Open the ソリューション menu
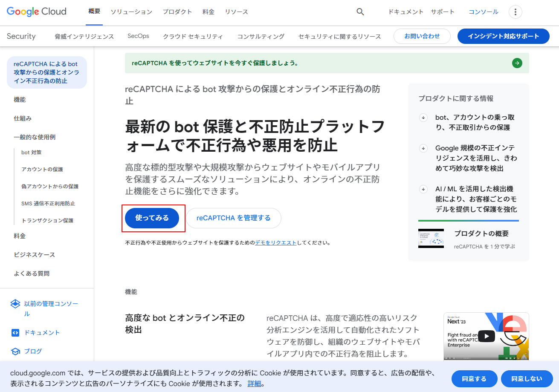Screen dimensions: 559x392 click(x=131, y=12)
